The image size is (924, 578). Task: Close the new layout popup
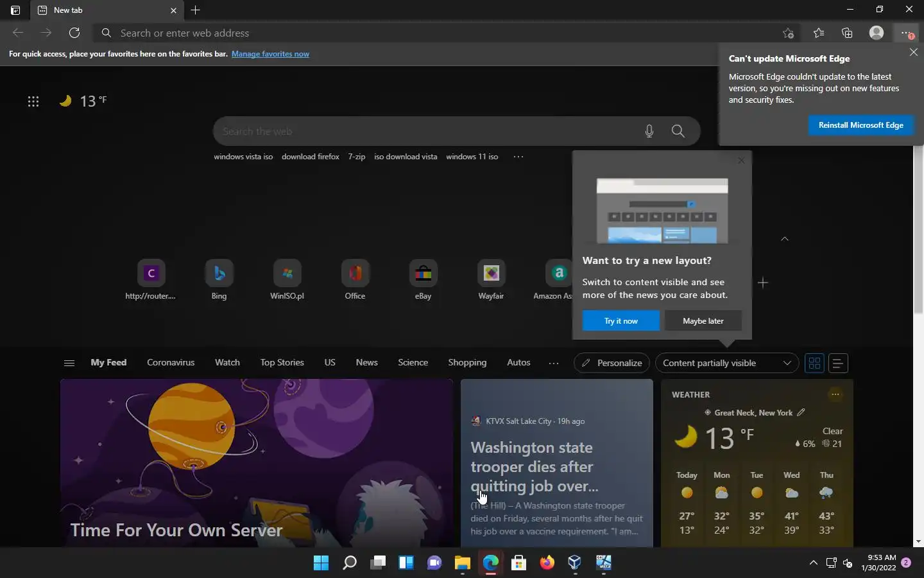click(741, 161)
